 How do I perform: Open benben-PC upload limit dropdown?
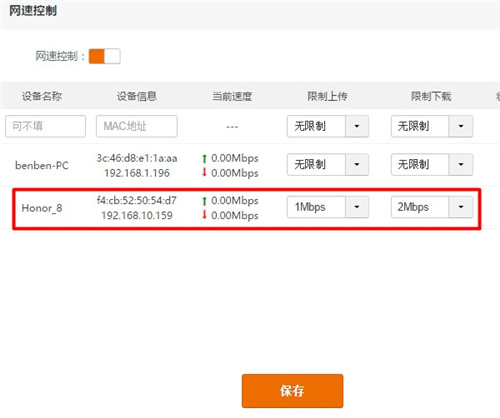pos(328,164)
